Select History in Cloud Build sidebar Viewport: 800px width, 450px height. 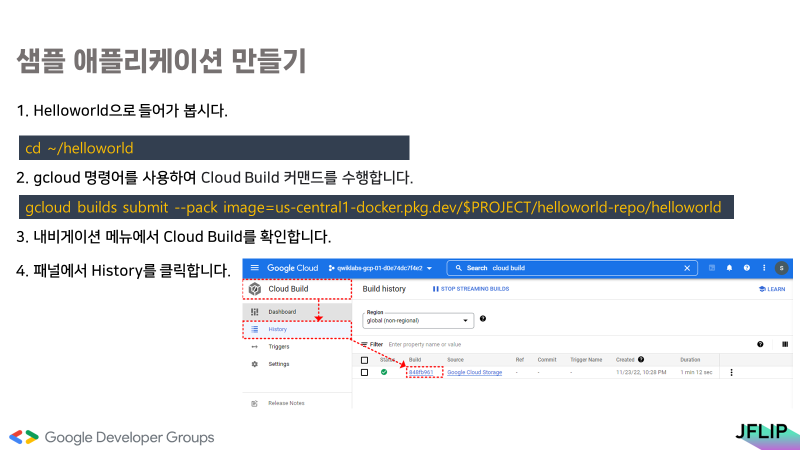pyautogui.click(x=297, y=330)
